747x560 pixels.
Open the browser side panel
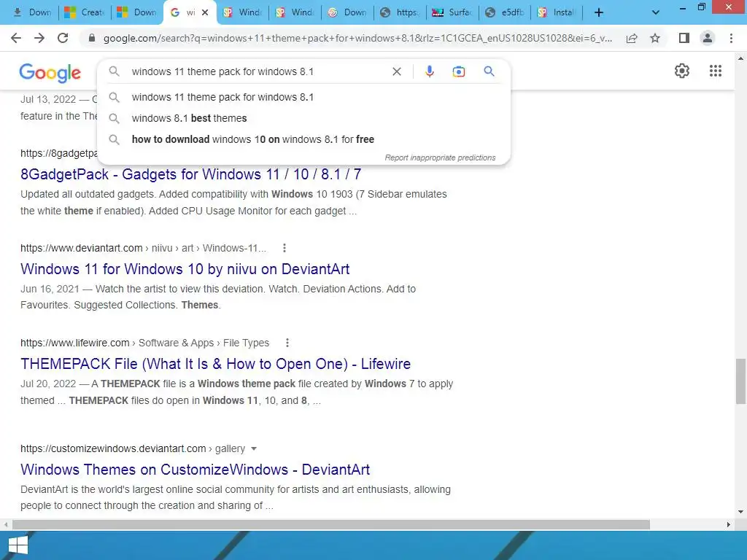684,38
